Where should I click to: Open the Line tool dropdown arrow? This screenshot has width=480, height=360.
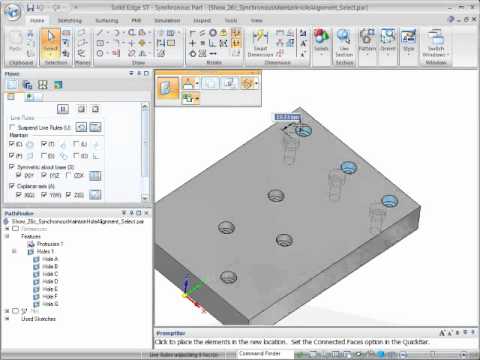[x=108, y=33]
